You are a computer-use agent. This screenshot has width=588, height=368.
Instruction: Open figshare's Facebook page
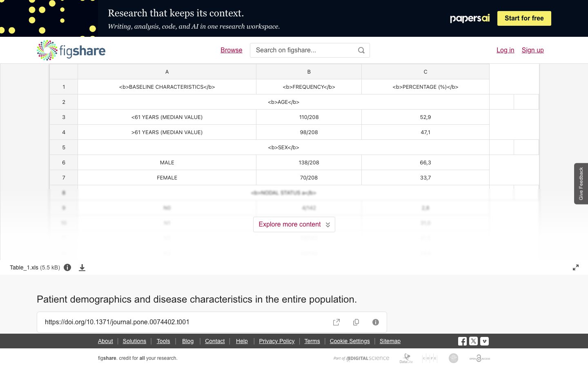click(462, 341)
